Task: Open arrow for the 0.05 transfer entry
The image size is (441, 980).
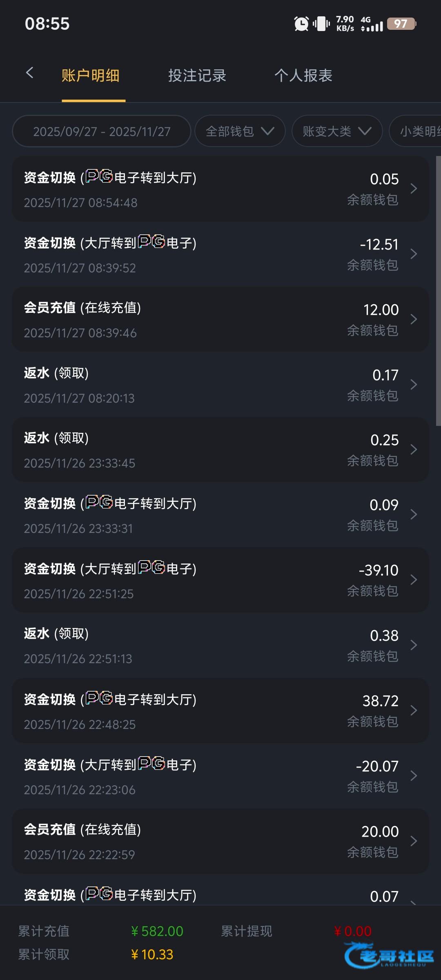Action: point(414,189)
